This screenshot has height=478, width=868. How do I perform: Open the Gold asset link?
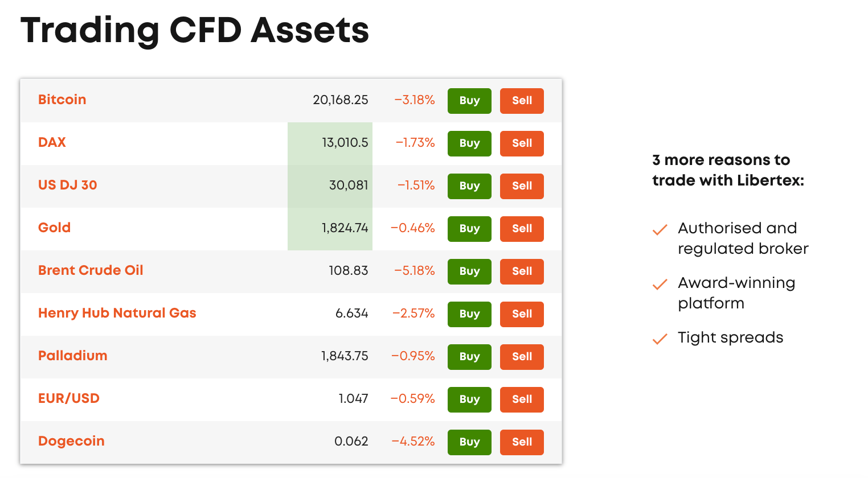(54, 228)
